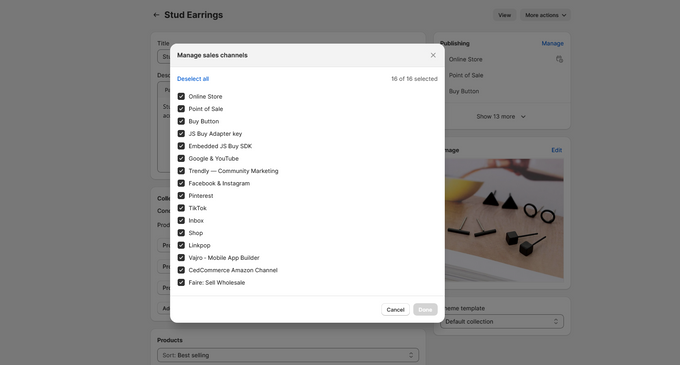Screen dimensions: 680x365
Task: Uncheck the Shop channel checkbox
Action: (181, 233)
